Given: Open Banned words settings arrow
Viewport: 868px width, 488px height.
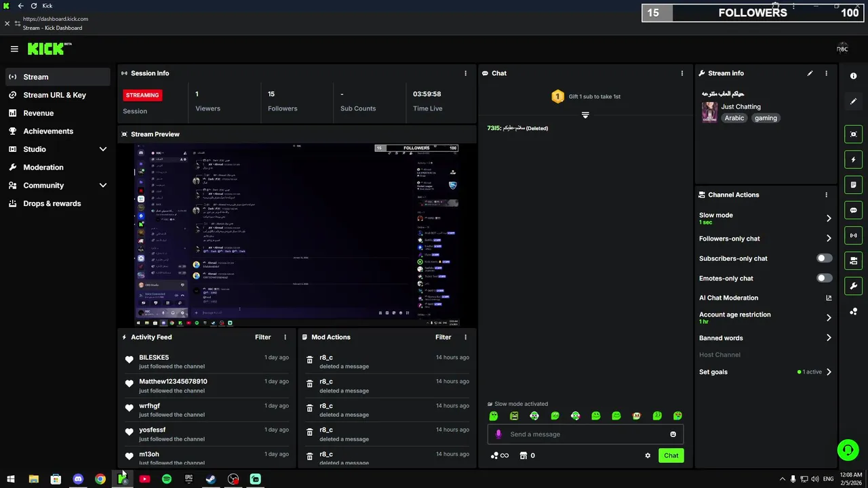Looking at the screenshot, I should tap(828, 338).
